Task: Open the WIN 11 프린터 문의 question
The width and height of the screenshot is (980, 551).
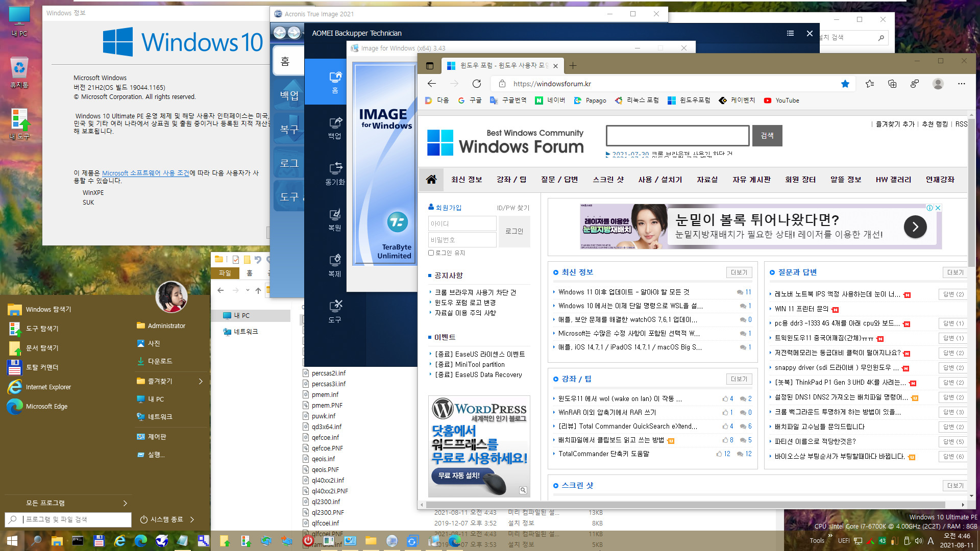Action: click(801, 309)
